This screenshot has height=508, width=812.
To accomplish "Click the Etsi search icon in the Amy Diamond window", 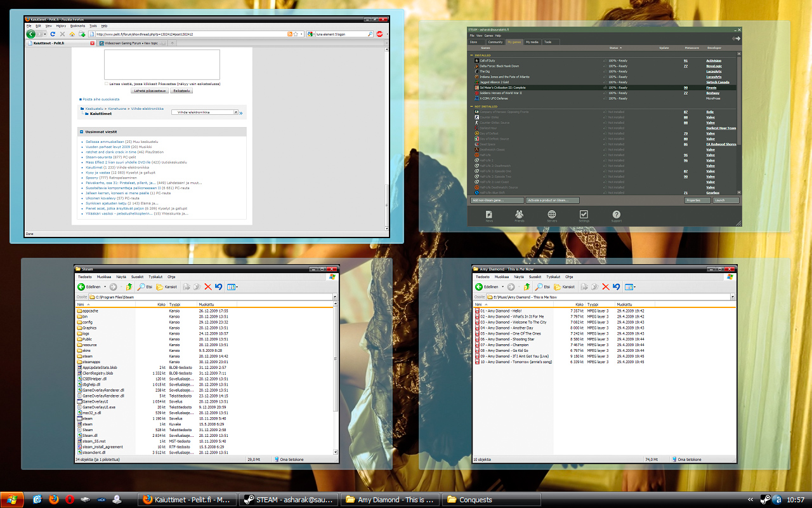I will (538, 286).
